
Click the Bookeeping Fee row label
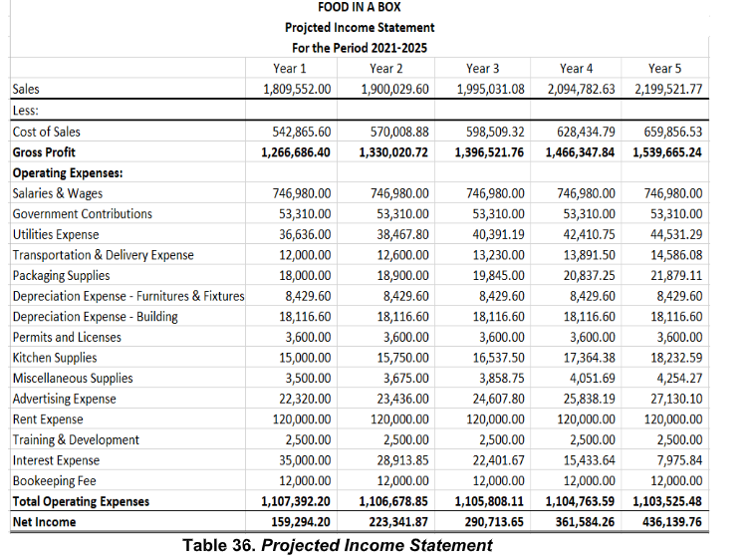[54, 481]
